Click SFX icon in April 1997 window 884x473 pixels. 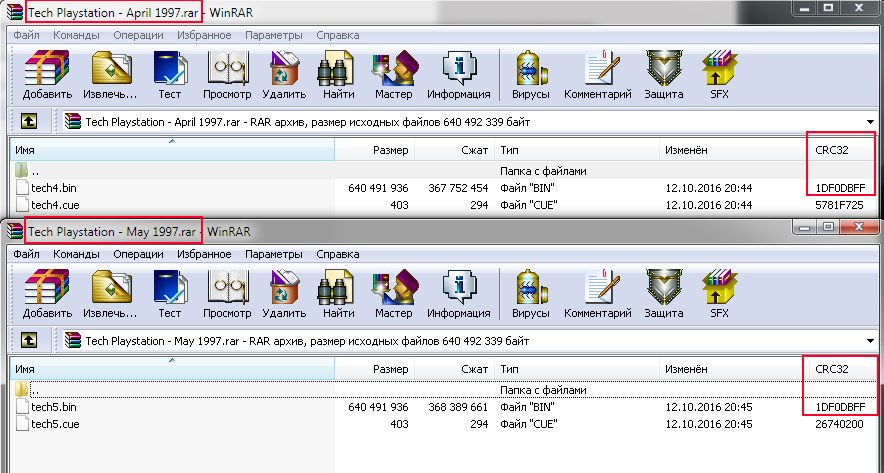tap(719, 69)
